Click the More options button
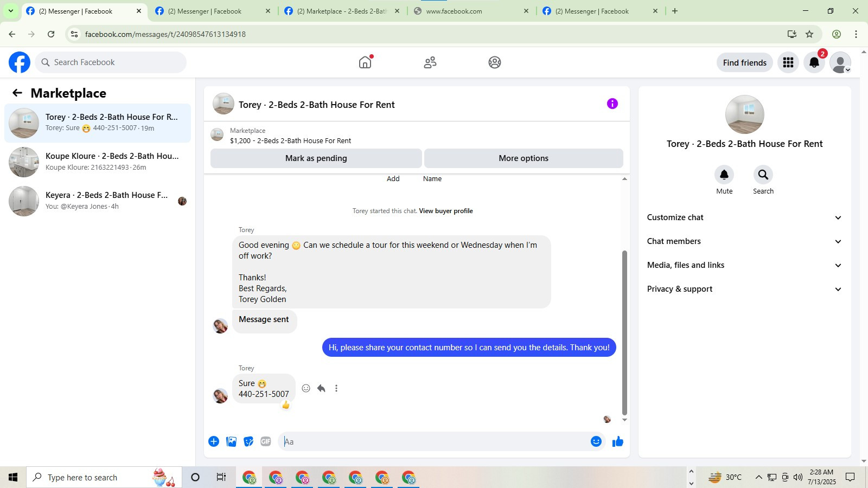The width and height of the screenshot is (868, 488). click(524, 158)
